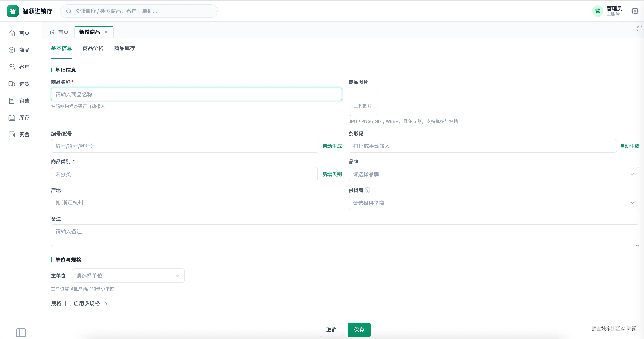Image resolution: width=644 pixels, height=339 pixels.
Task: Open the 销售 sales sidebar icon
Action: pyautogui.click(x=12, y=101)
